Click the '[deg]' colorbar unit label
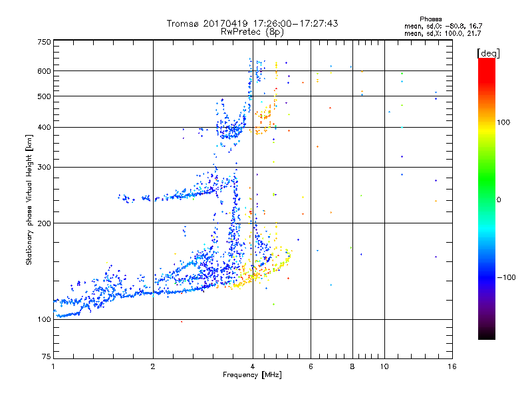This screenshot has height=399, width=532. click(488, 53)
